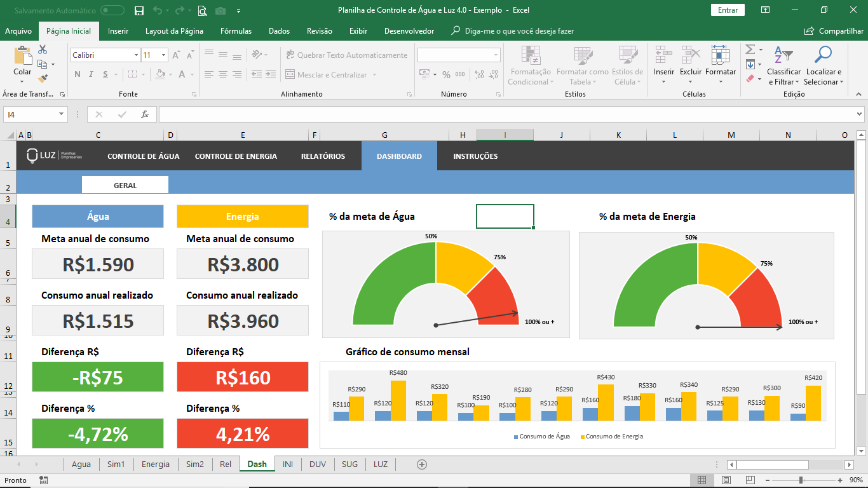Click the camera icon in the quick access toolbar

tap(220, 10)
